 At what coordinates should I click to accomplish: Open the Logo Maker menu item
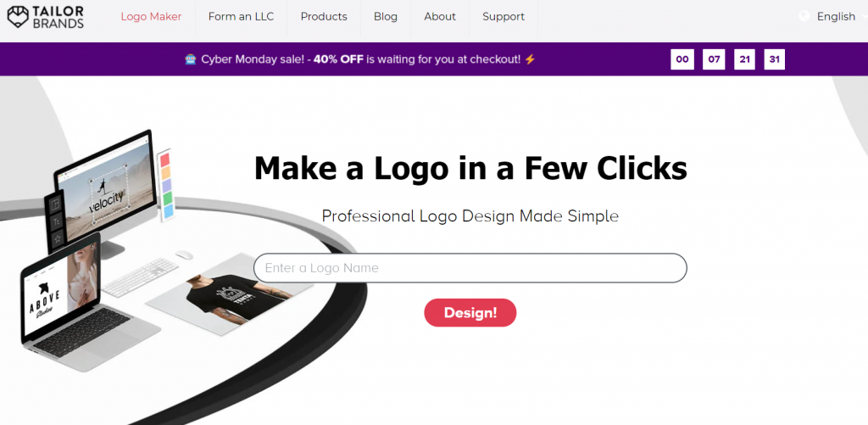tap(151, 17)
